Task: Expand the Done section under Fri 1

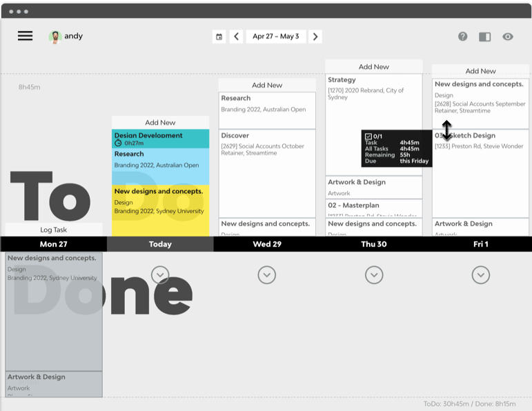Action: pos(481,274)
